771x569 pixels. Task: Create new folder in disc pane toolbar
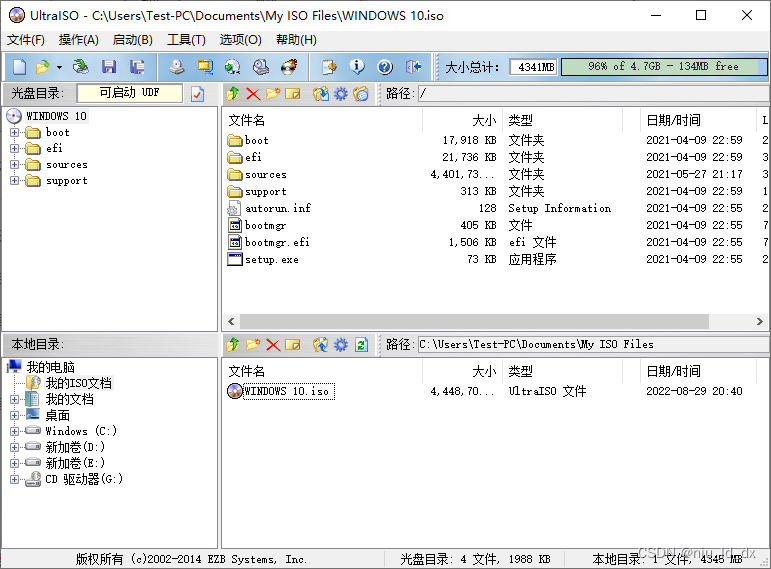(273, 93)
